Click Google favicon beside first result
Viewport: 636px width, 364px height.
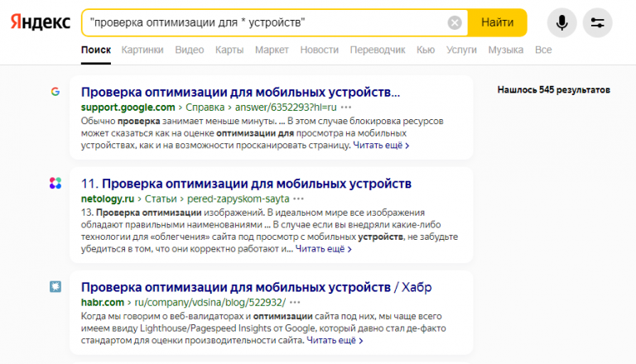pos(55,92)
